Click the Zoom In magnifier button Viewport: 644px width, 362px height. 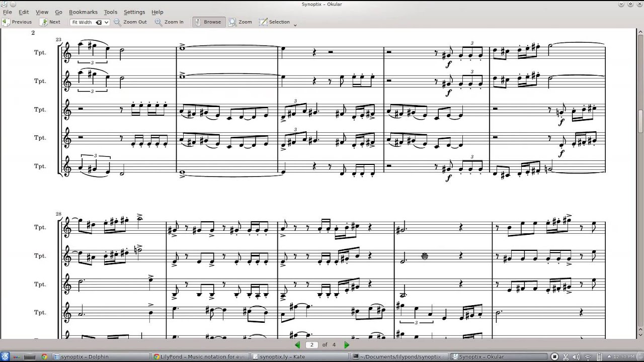169,22
